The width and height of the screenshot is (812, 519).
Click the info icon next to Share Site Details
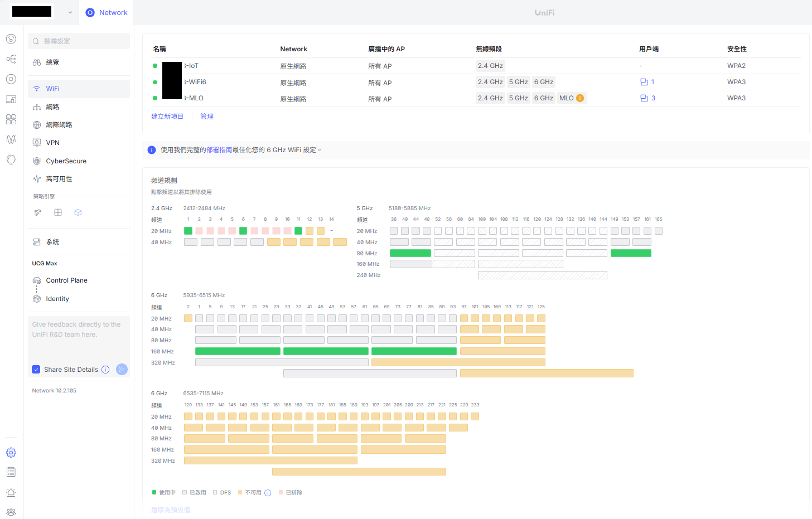pyautogui.click(x=105, y=370)
